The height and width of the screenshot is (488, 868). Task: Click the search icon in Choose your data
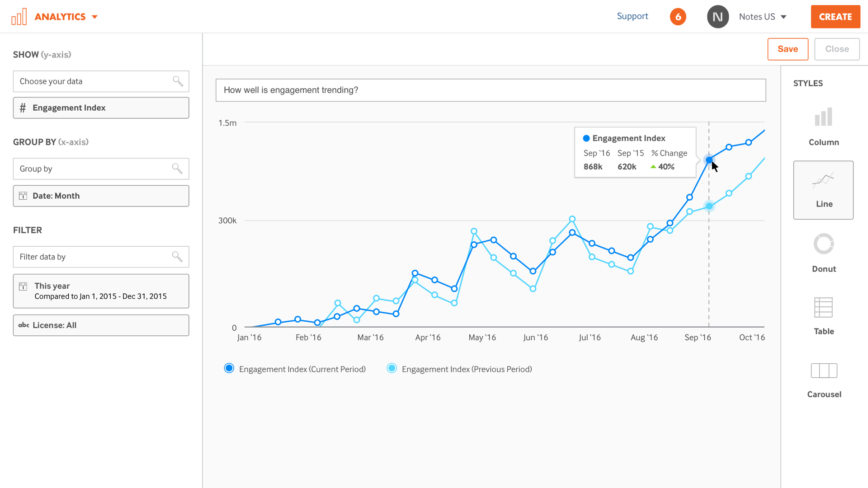(178, 81)
